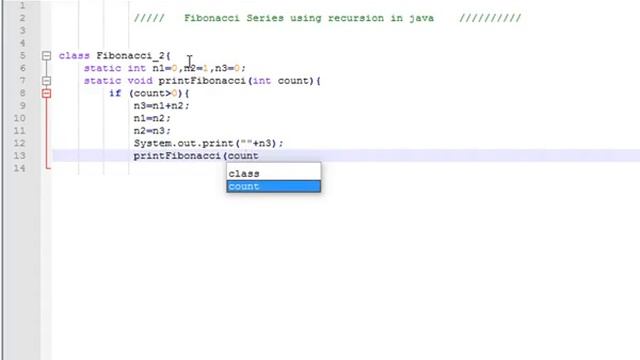
Task: Click line number 9 in gutter
Action: point(22,106)
